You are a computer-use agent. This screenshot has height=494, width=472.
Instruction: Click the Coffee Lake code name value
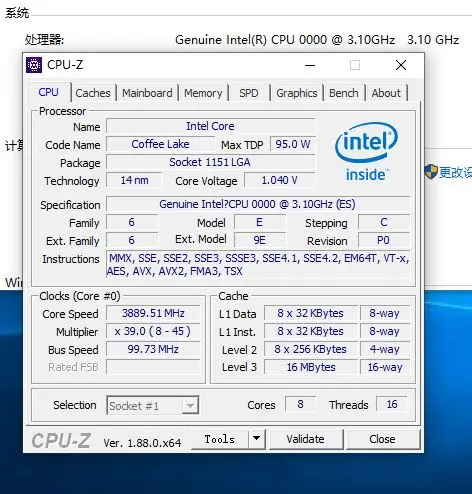tap(160, 144)
